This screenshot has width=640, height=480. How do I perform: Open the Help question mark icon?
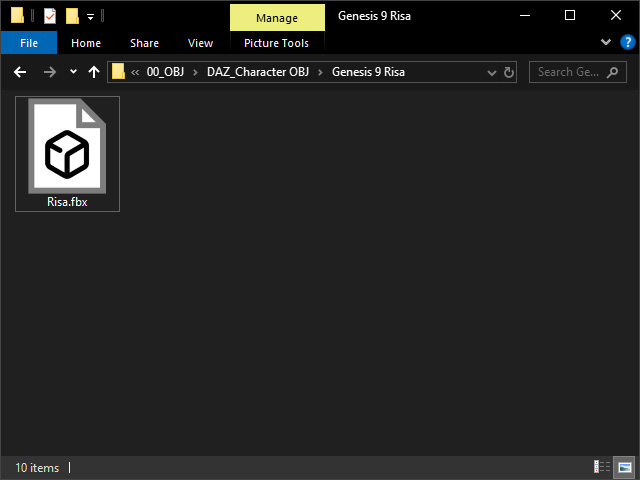[x=627, y=42]
